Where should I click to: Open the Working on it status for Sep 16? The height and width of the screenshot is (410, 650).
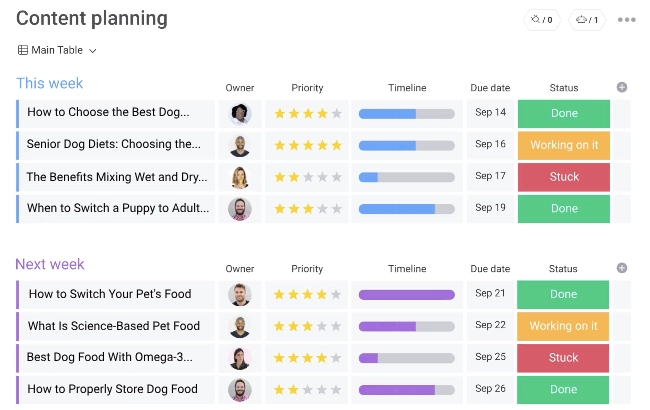point(564,145)
